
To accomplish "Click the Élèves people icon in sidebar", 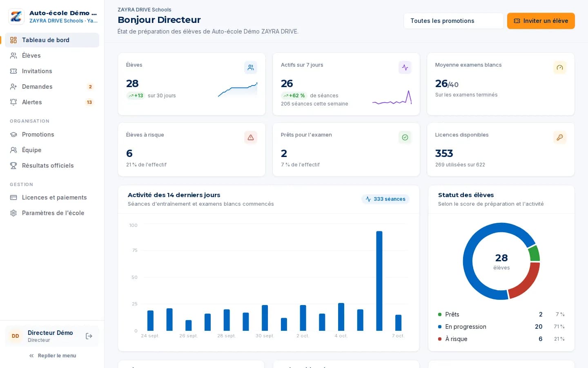I will tap(13, 56).
